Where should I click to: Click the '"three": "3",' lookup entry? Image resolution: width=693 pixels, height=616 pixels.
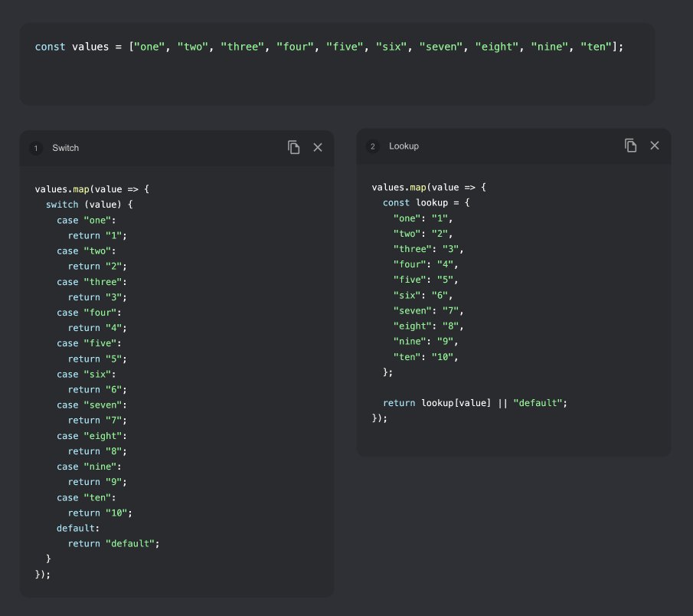coord(429,248)
